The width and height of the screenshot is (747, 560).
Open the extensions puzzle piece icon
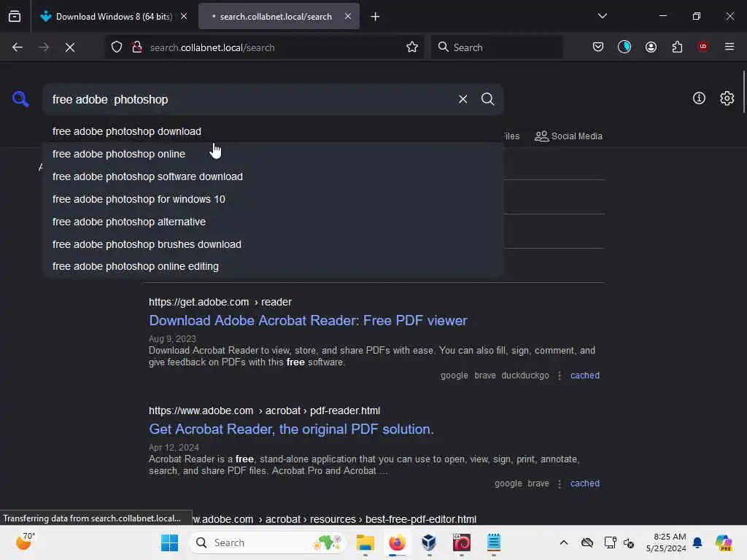pos(677,47)
